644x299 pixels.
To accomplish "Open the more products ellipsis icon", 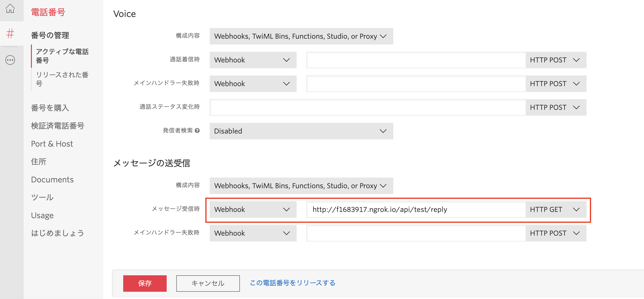I will [x=10, y=60].
